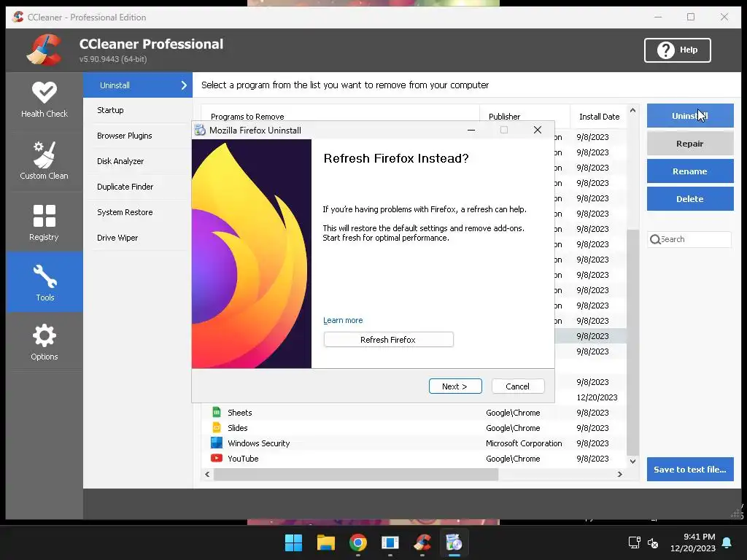Click the horizontal scroll right arrow
The width and height of the screenshot is (747, 560).
pos(620,474)
